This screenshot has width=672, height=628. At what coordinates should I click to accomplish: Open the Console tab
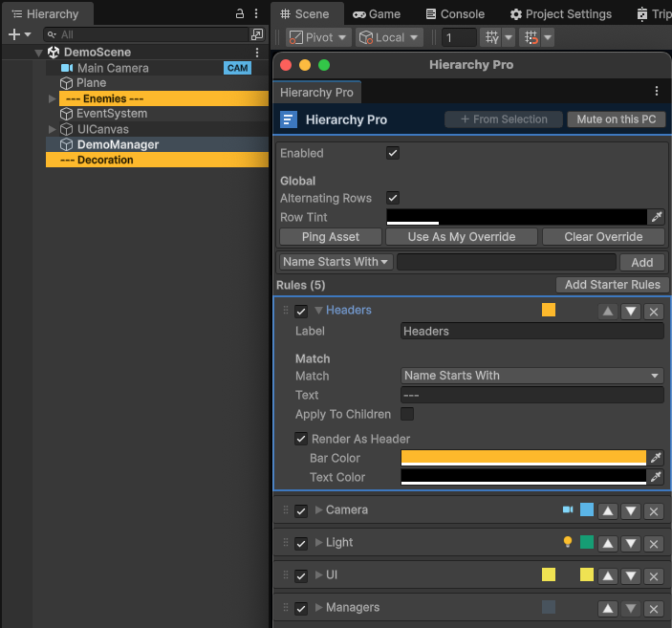click(x=455, y=14)
